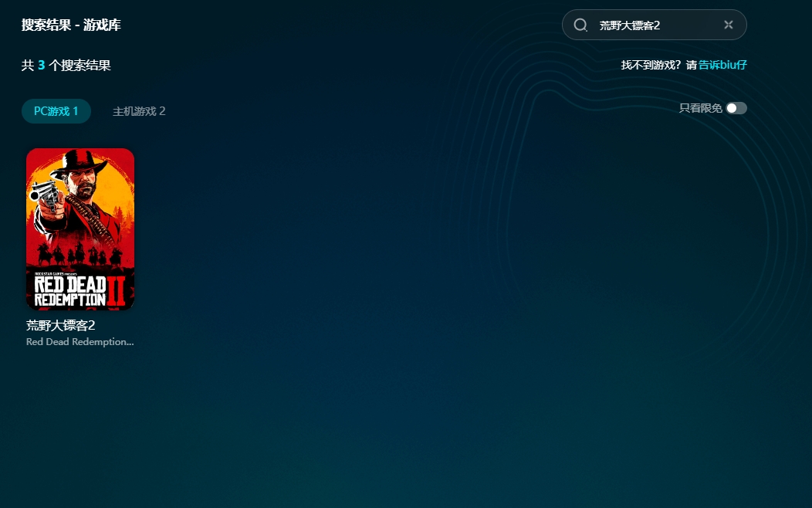Toggle the 只看限免 switch
The image size is (812, 508).
(736, 108)
